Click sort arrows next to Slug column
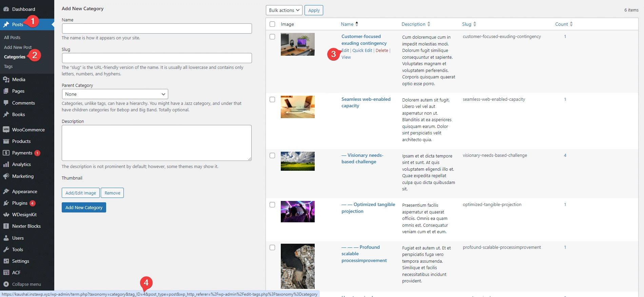This screenshot has height=297, width=644. (x=475, y=24)
